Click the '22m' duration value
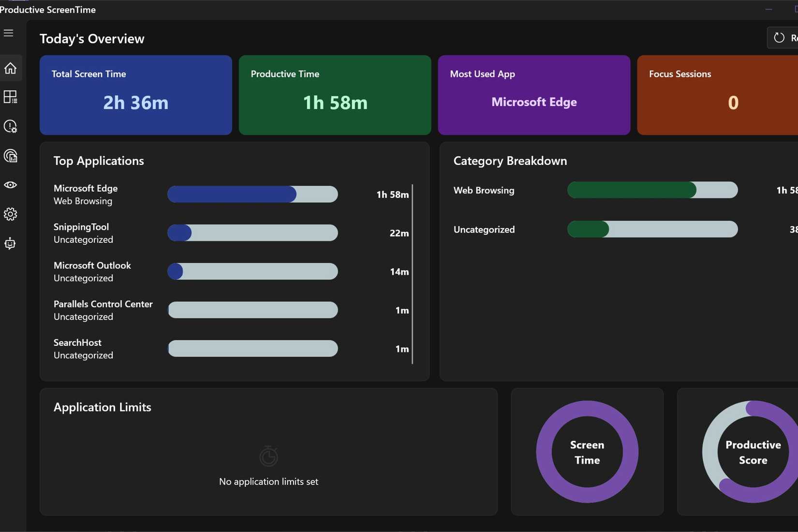798x532 pixels. (399, 233)
